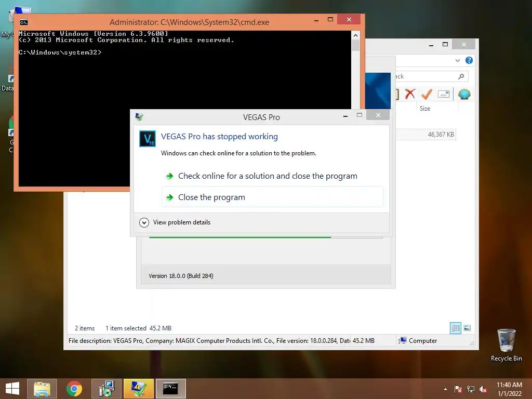The width and height of the screenshot is (532, 399).
Task: Maximize the cmd.exe window
Action: point(330,20)
